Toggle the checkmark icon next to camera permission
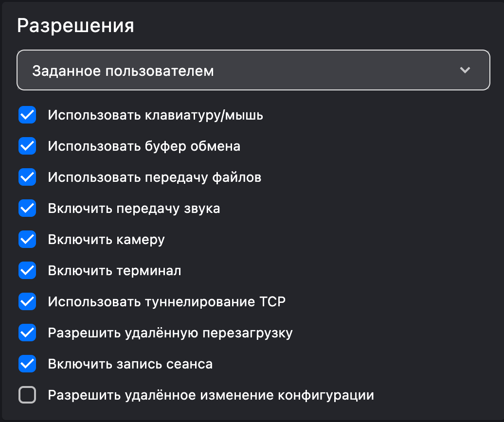This screenshot has height=422, width=504. (x=27, y=240)
